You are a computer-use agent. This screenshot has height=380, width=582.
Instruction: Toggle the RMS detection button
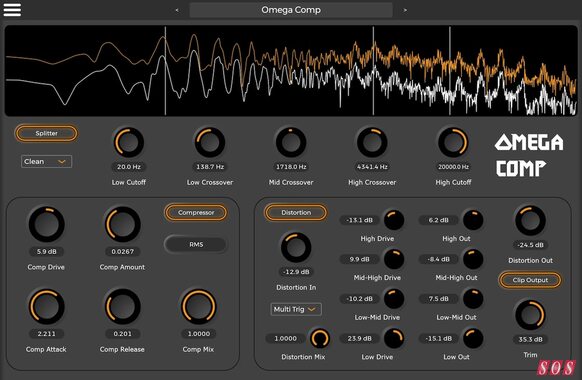pos(196,245)
